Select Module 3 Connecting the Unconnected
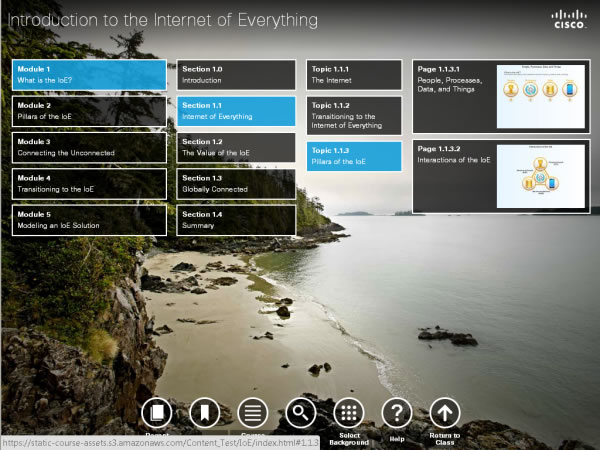Viewport: 600px width, 450px height. click(89, 148)
